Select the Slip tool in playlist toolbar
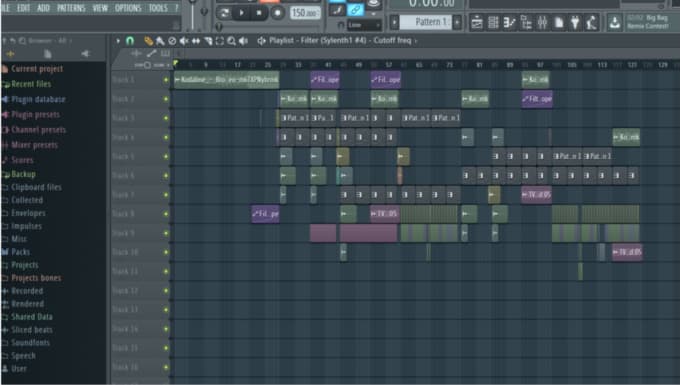The image size is (680, 385). (x=196, y=41)
